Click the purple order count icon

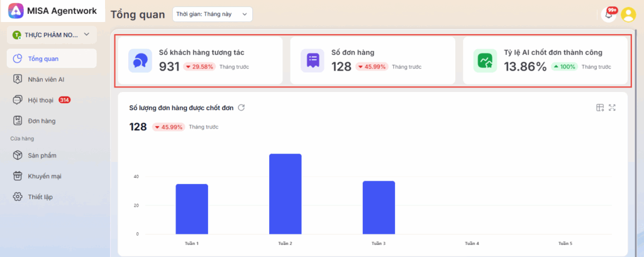pos(313,60)
